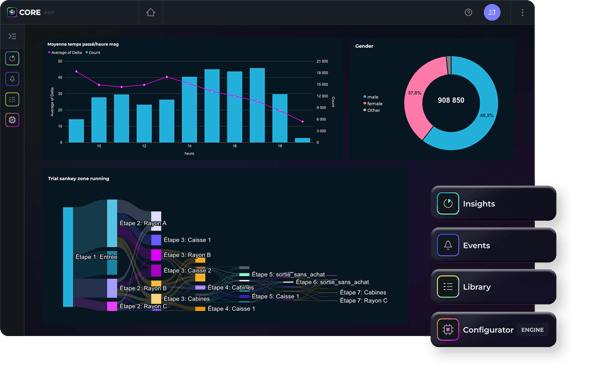Open the Events menu card

(493, 245)
